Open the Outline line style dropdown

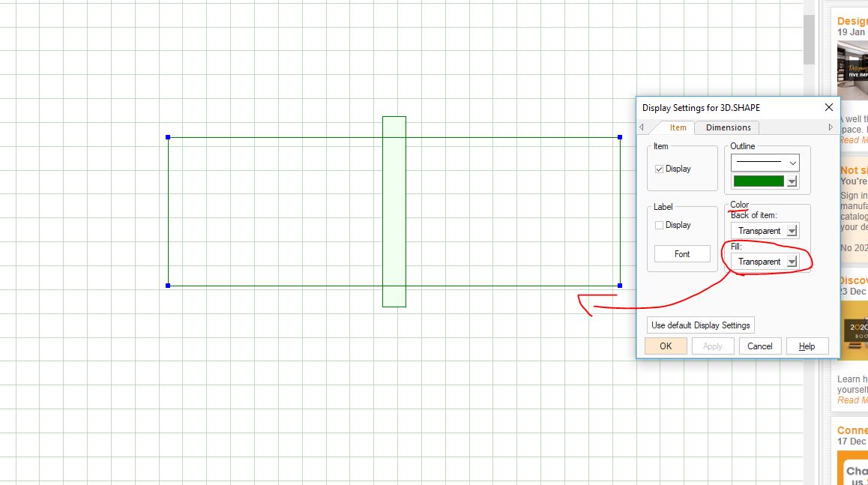click(765, 163)
